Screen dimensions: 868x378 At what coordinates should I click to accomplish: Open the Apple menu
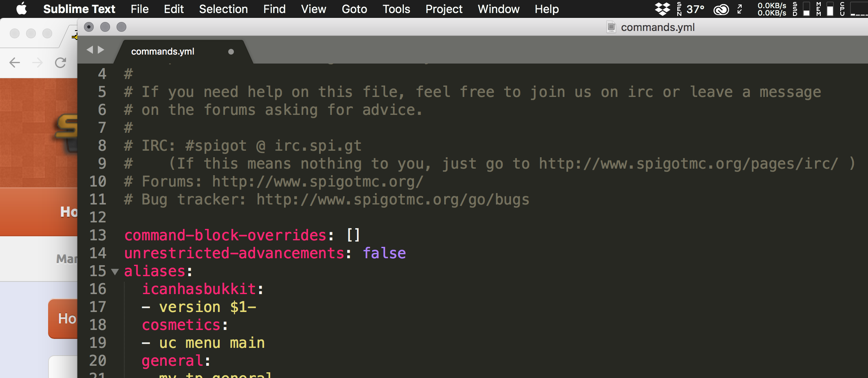coord(22,9)
